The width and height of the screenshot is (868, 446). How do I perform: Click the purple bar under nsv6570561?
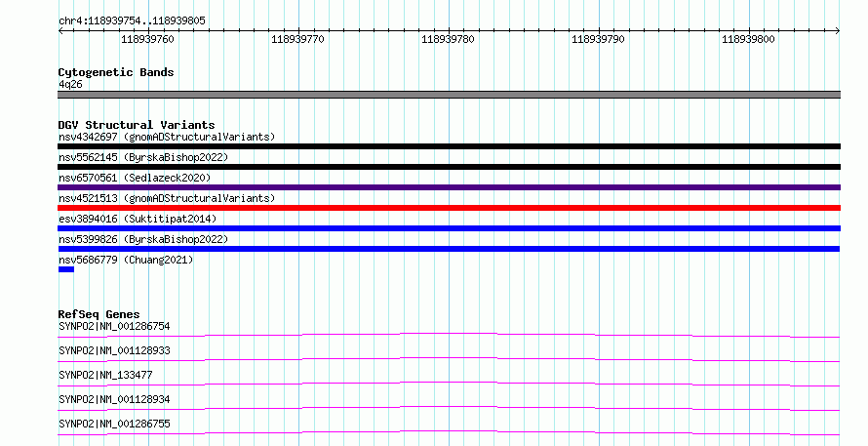449,187
